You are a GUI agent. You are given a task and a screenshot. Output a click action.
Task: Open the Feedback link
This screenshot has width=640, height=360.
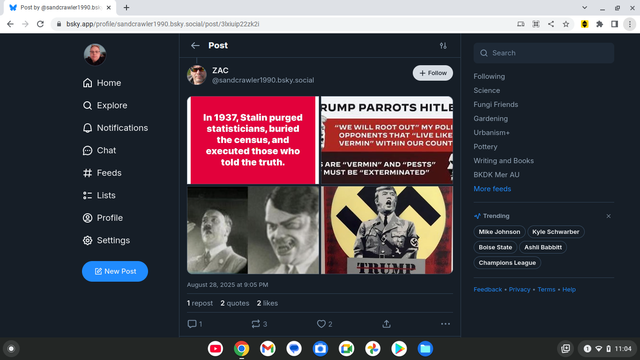click(x=487, y=289)
